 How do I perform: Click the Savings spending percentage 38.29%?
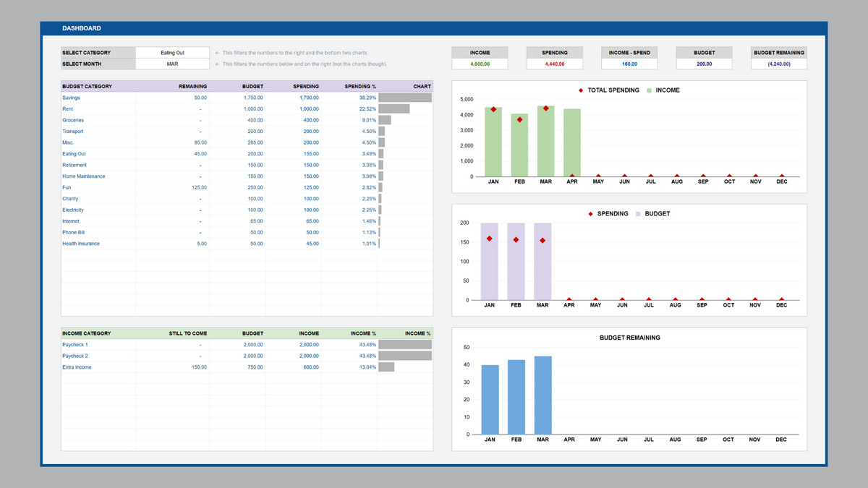coord(367,98)
